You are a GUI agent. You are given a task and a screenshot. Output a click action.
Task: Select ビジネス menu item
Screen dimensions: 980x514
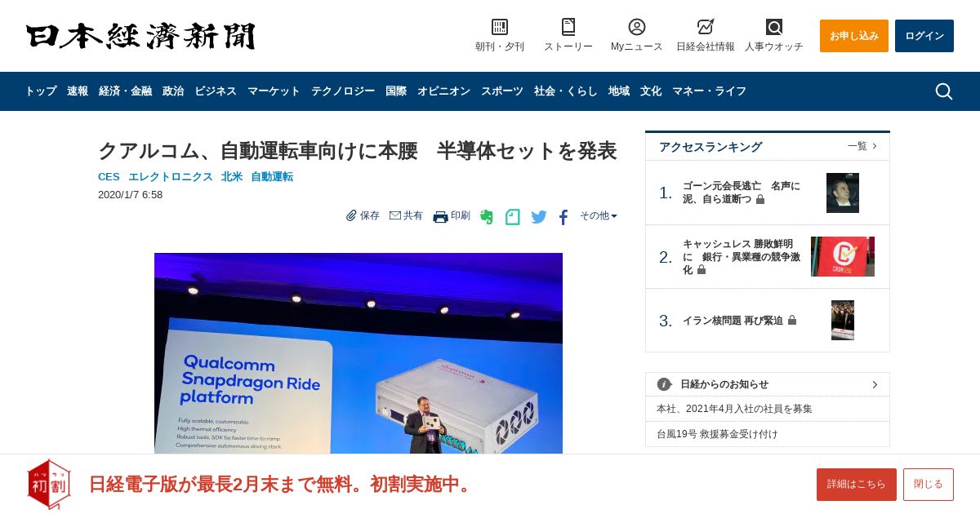coord(216,91)
